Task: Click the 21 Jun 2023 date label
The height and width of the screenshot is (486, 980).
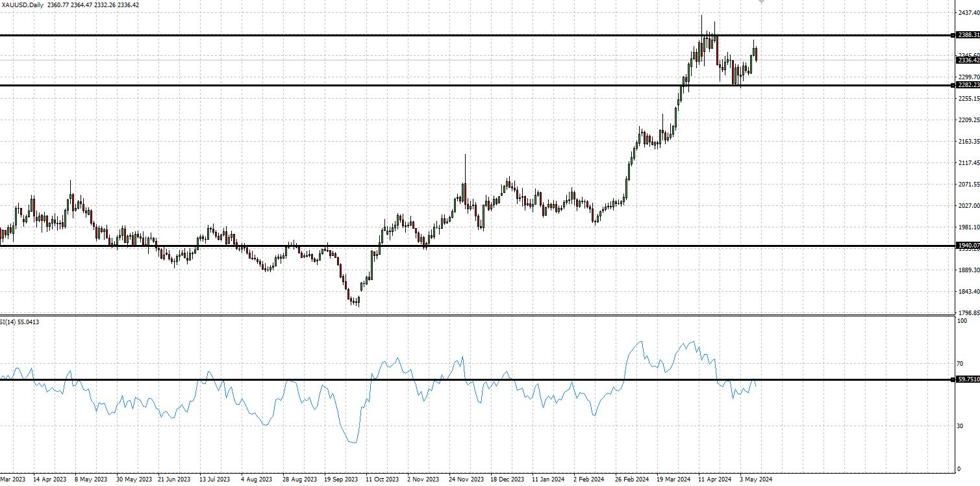Action: [175, 480]
